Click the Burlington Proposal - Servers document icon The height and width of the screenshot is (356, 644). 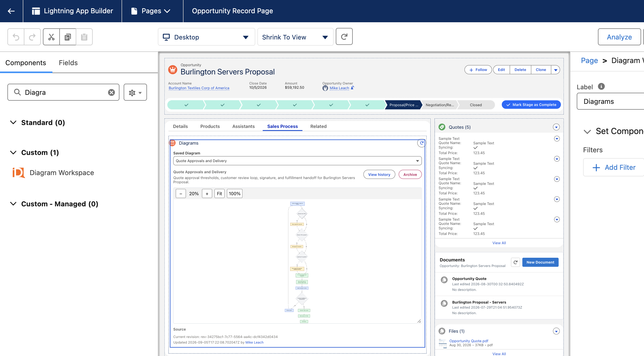click(444, 303)
